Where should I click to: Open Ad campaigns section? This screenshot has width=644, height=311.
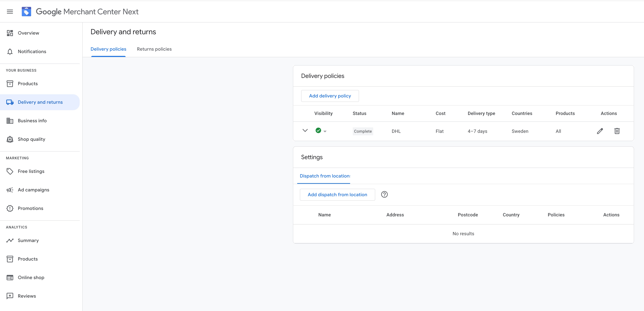(33, 190)
